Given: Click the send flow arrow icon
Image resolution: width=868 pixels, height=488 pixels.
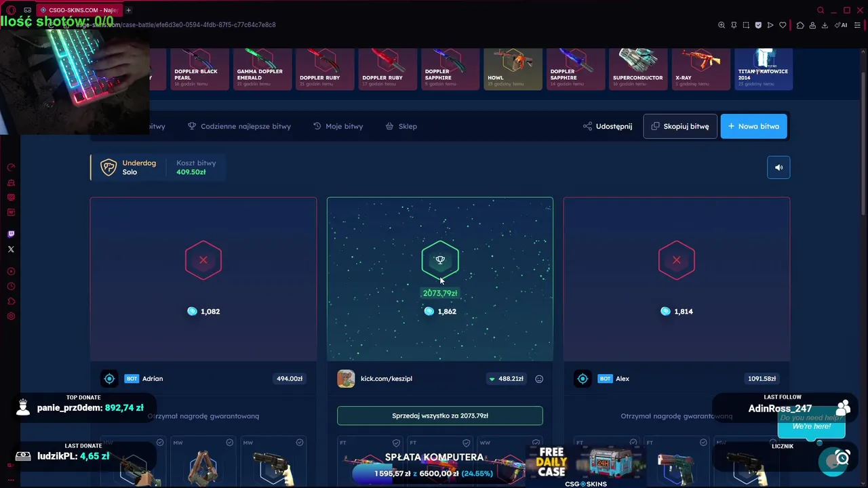Looking at the screenshot, I should tap(770, 25).
